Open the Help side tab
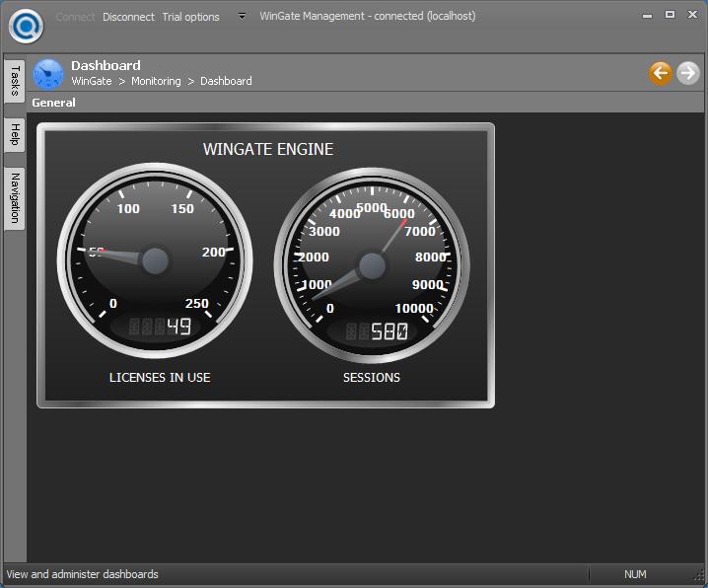The height and width of the screenshot is (588, 708). pos(15,134)
